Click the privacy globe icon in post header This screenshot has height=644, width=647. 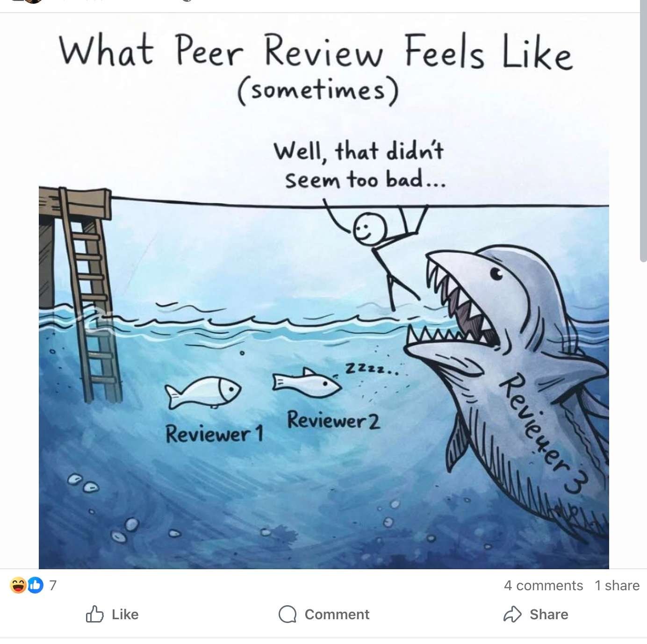click(x=187, y=1)
